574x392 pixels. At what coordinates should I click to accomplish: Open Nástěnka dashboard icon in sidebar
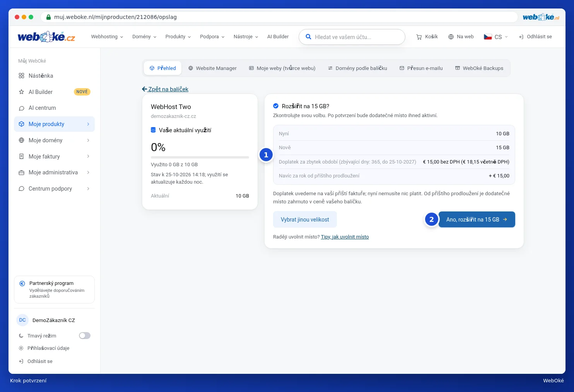[x=21, y=76]
